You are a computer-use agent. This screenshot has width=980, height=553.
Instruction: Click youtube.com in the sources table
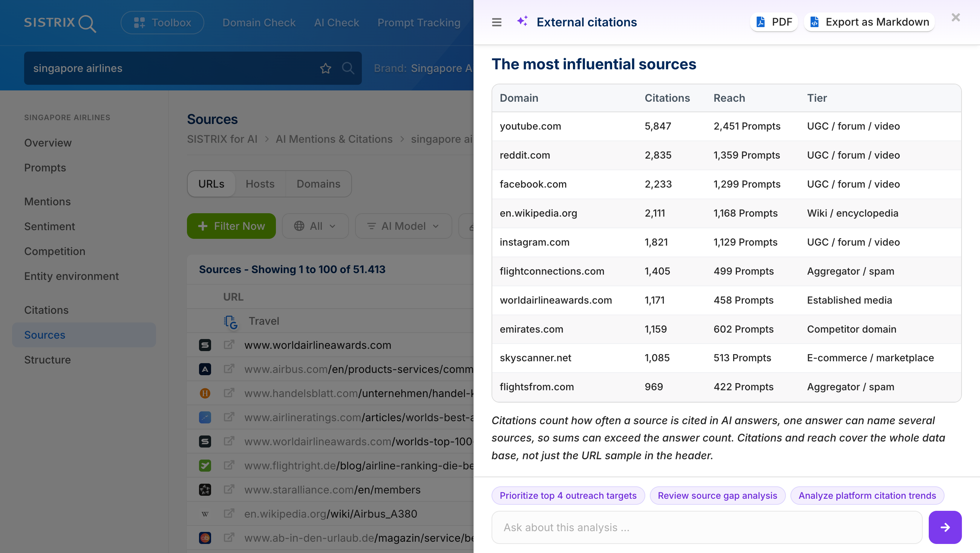coord(530,126)
